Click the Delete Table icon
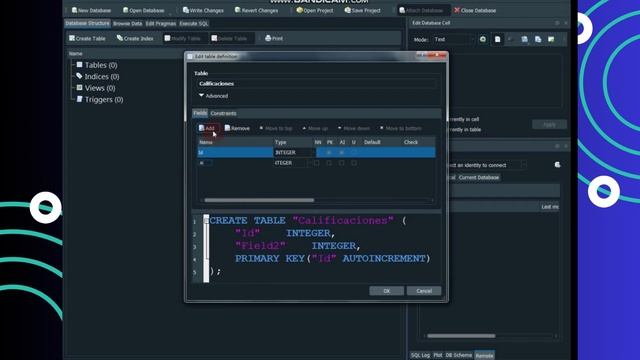Screen dimensions: 640x360 214,38
